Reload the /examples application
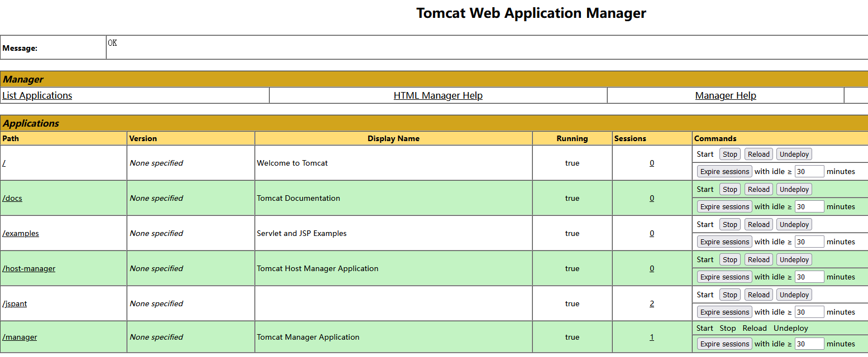The height and width of the screenshot is (357, 868). pos(759,224)
